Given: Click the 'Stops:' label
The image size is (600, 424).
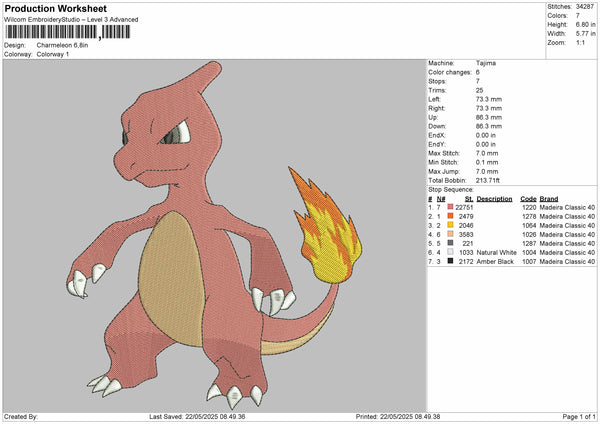Looking at the screenshot, I should click(437, 81).
